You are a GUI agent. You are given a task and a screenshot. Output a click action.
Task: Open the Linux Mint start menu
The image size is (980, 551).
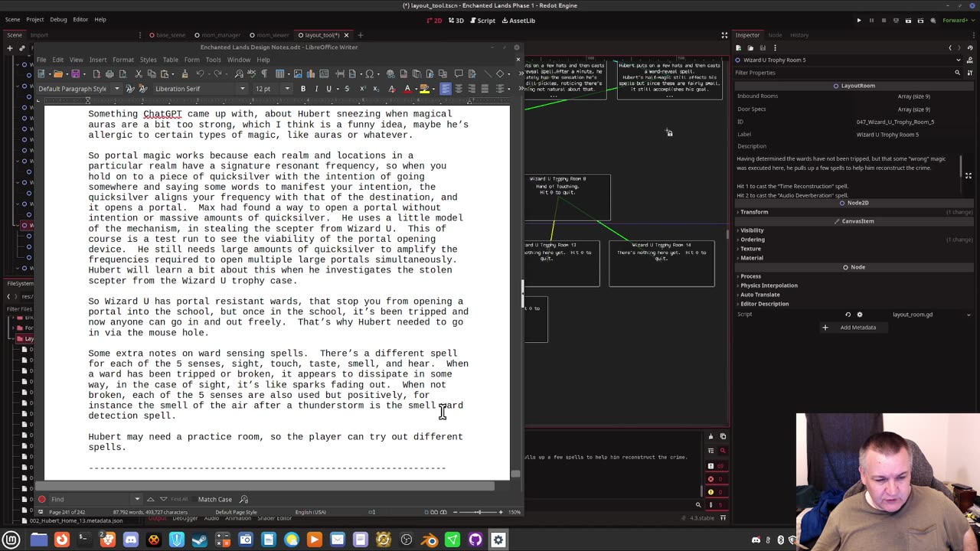(11, 540)
